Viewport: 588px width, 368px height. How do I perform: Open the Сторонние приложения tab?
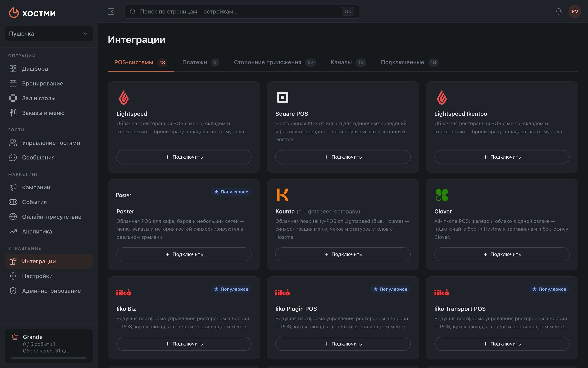tap(275, 63)
